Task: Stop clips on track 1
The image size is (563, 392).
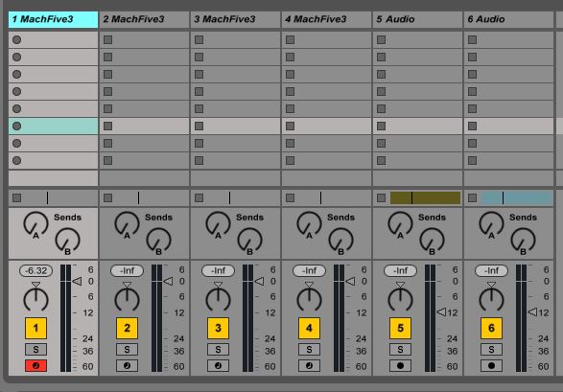Action: coord(17,197)
